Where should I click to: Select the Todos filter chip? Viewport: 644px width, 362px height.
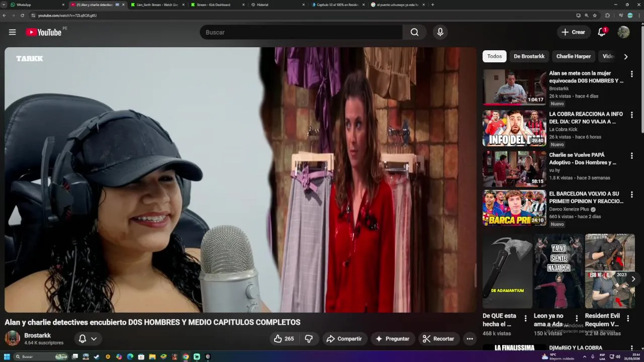[x=494, y=56]
